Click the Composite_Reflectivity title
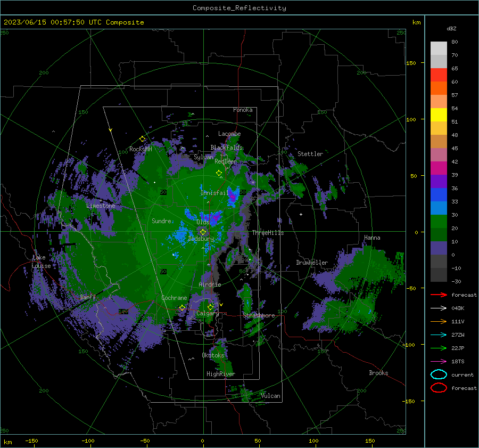Screen dimensions: 479x448 (239, 8)
